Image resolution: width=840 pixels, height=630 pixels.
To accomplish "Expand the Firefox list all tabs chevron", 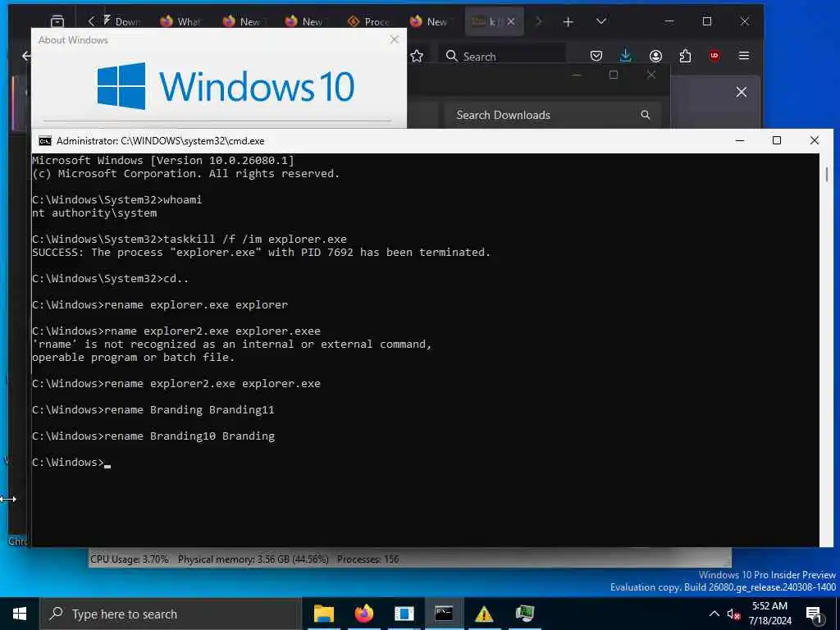I will pyautogui.click(x=601, y=21).
